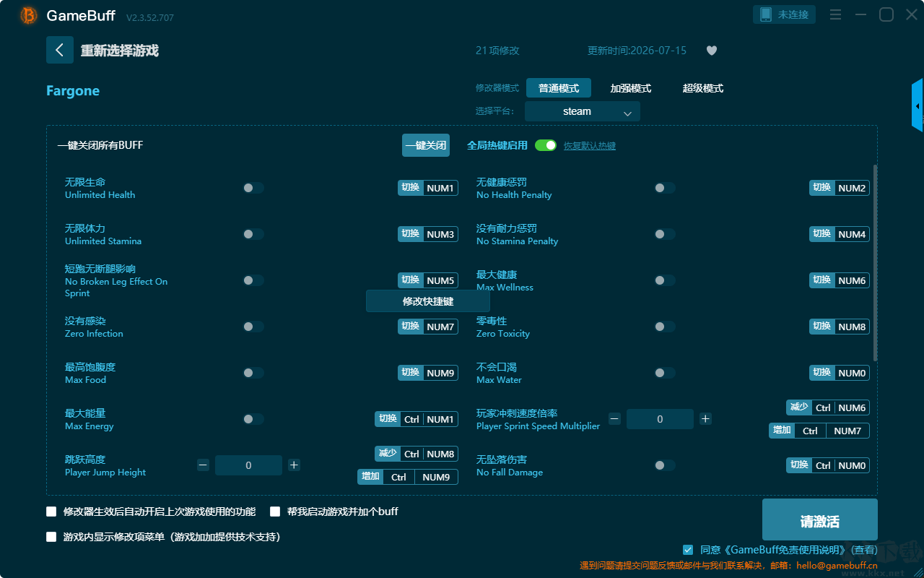Disable the global hotkey toggle

click(546, 145)
